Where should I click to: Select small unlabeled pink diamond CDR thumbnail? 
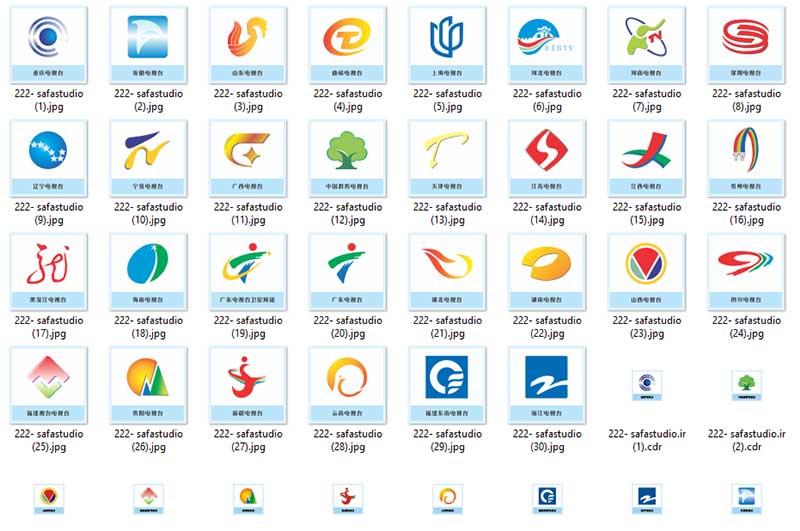tap(148, 499)
